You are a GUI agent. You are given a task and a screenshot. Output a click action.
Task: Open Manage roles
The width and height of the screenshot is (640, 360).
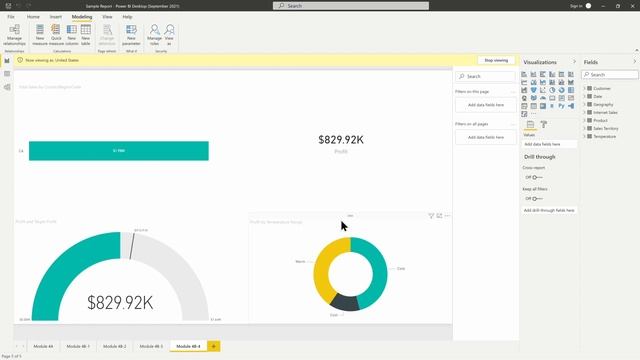pyautogui.click(x=154, y=35)
